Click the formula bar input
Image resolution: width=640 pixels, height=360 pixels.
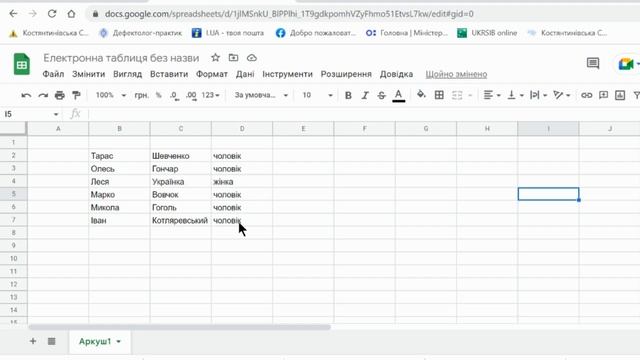tap(363, 114)
